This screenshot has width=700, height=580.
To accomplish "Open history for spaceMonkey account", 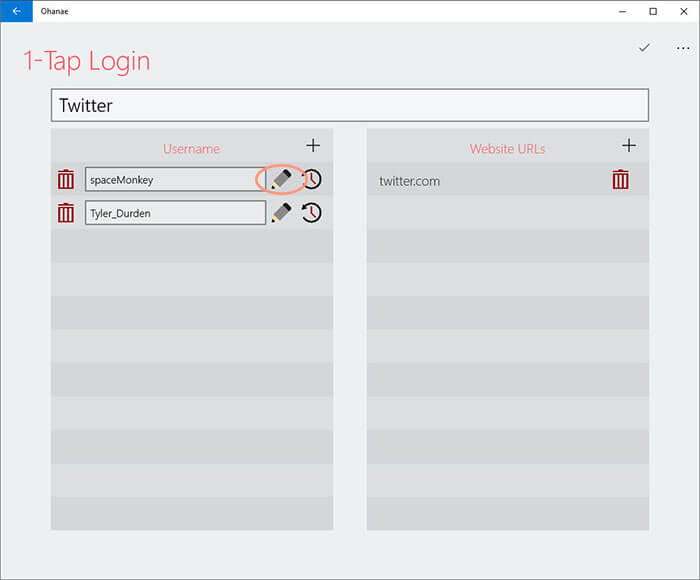I will point(313,180).
